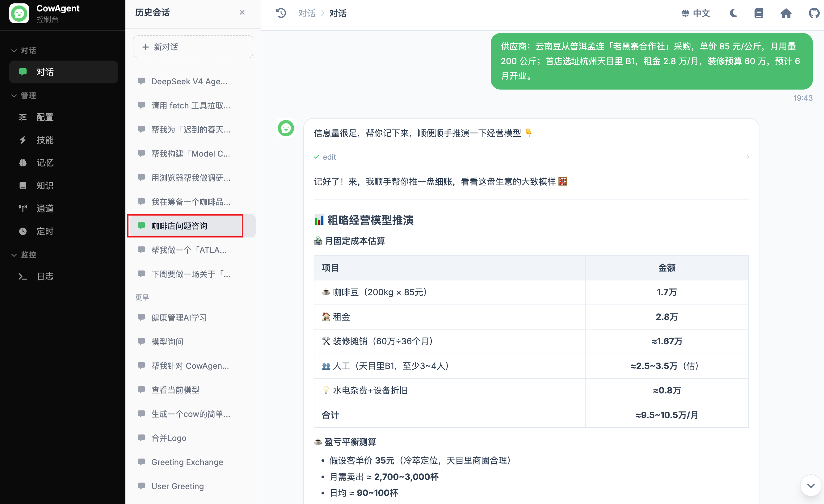The image size is (824, 504).
Task: Expand the edit tool call details
Action: click(x=748, y=157)
